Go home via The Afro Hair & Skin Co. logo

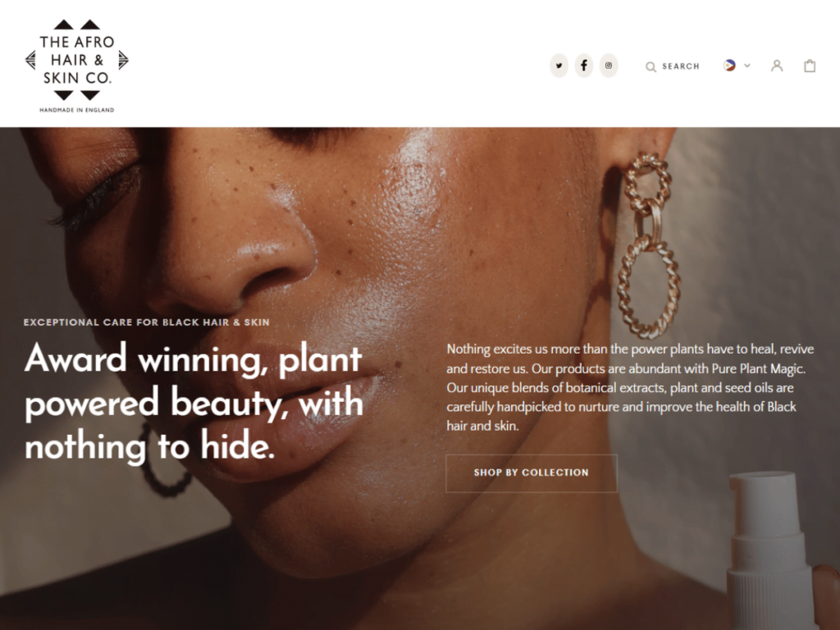click(x=76, y=66)
